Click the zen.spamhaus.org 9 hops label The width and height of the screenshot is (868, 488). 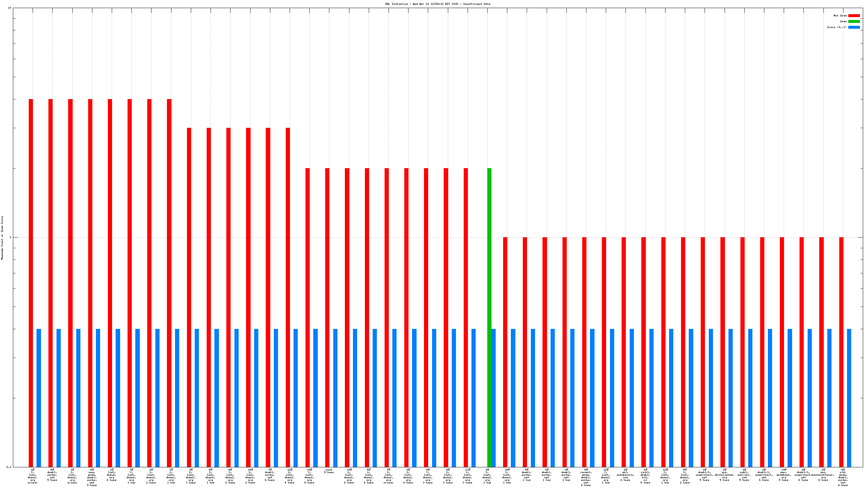tap(783, 475)
